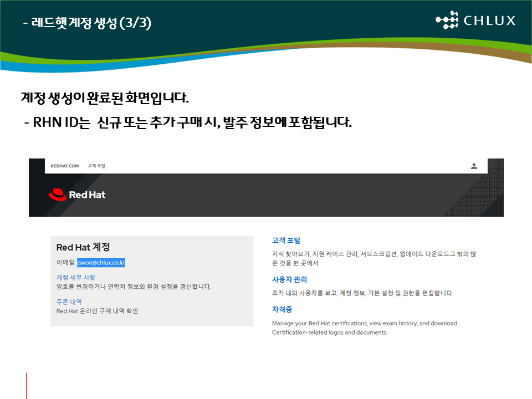Open the 주문 내역 link
532x399 pixels.
69,301
